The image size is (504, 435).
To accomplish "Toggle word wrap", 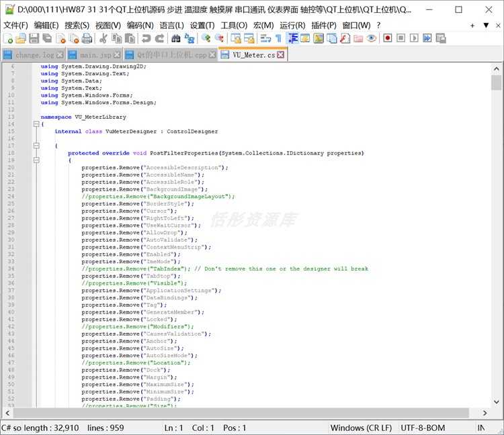I will (265, 38).
